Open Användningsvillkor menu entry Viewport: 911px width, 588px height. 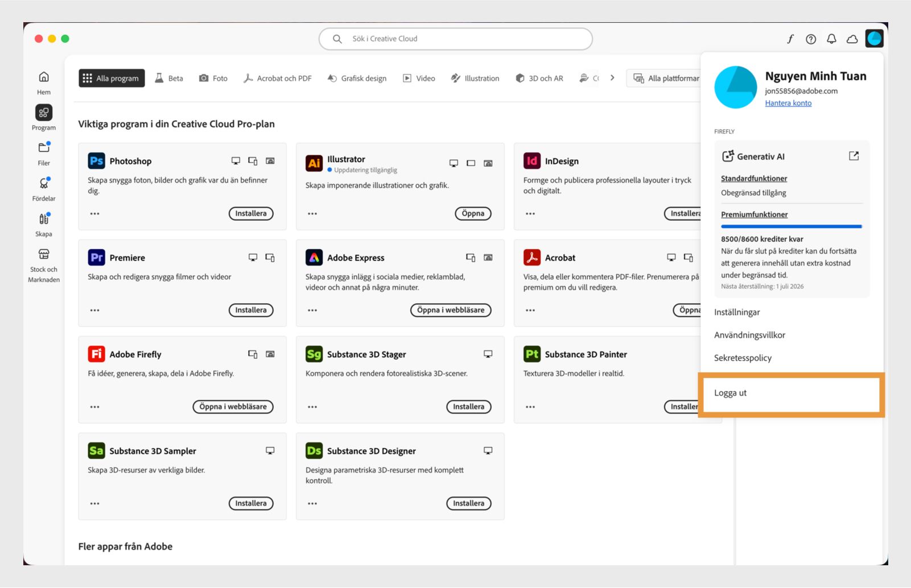[x=749, y=335]
